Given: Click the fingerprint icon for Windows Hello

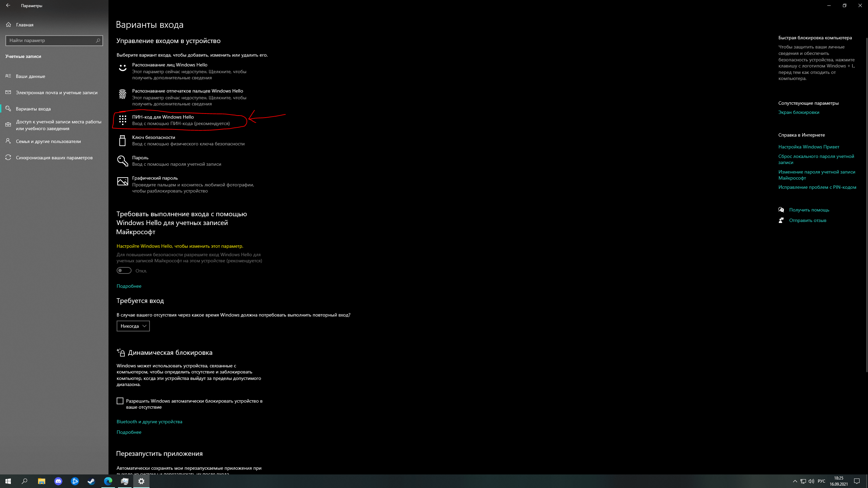Looking at the screenshot, I should tap(122, 94).
